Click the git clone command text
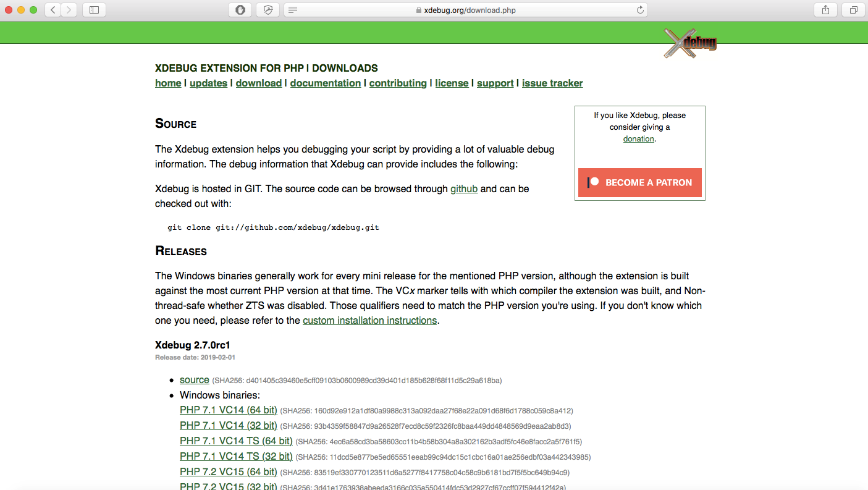Image resolution: width=868 pixels, height=490 pixels. click(273, 227)
